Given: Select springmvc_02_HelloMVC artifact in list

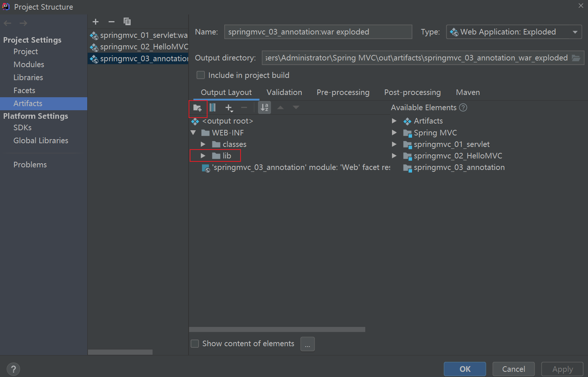Looking at the screenshot, I should point(138,47).
